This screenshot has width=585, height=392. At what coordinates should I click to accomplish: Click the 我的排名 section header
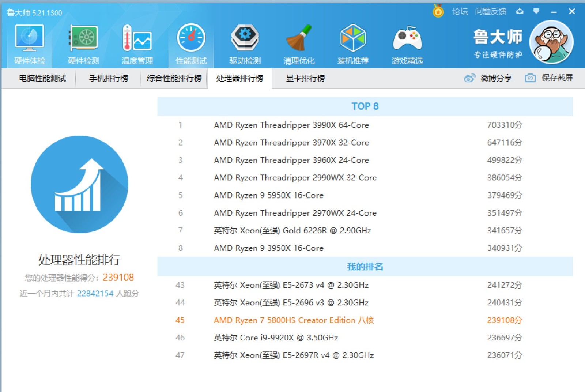(365, 267)
